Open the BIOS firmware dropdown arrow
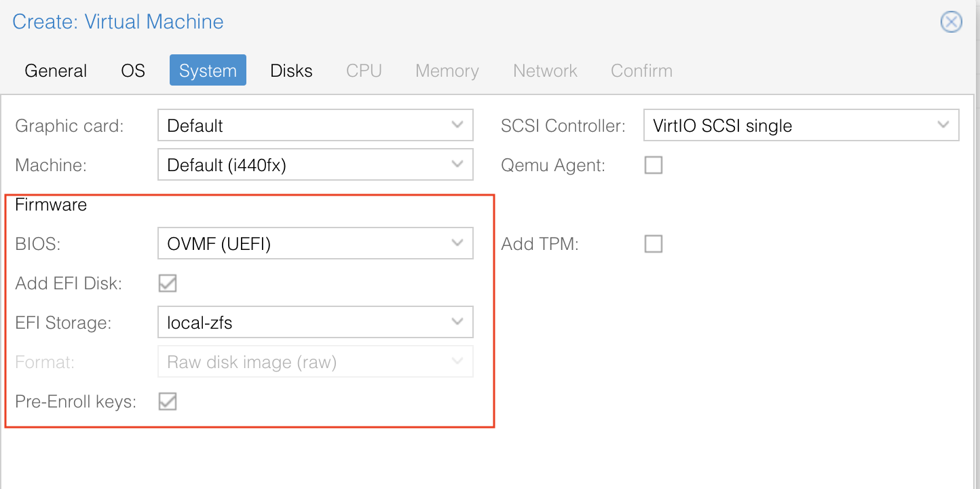Image resolution: width=980 pixels, height=489 pixels. tap(457, 244)
